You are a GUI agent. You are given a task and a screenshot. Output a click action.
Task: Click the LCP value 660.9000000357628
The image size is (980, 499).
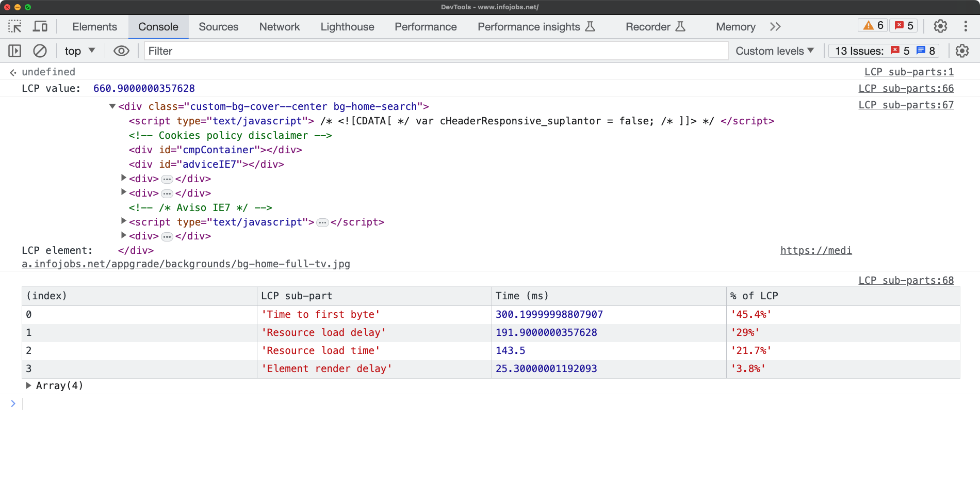pyautogui.click(x=144, y=88)
